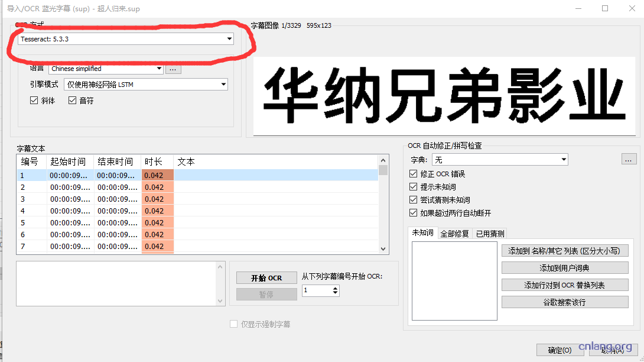644x362 pixels.
Task: Click the 结束时间 column header
Action: pyautogui.click(x=117, y=161)
